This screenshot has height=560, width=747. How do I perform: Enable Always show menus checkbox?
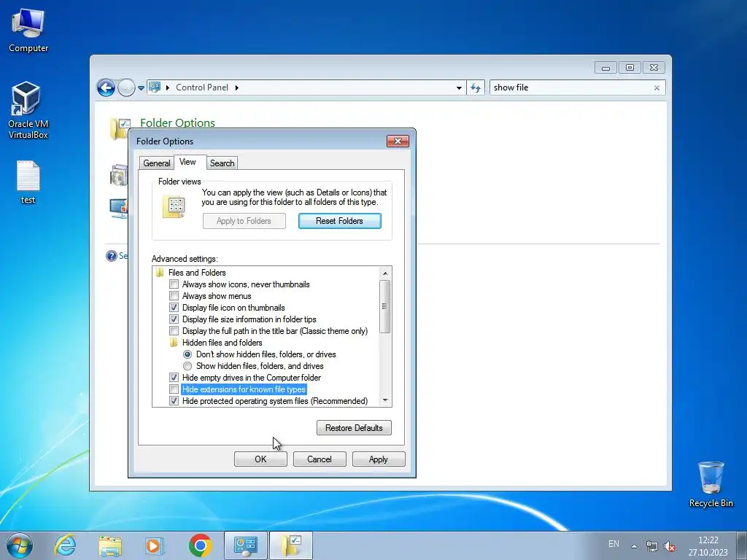174,296
